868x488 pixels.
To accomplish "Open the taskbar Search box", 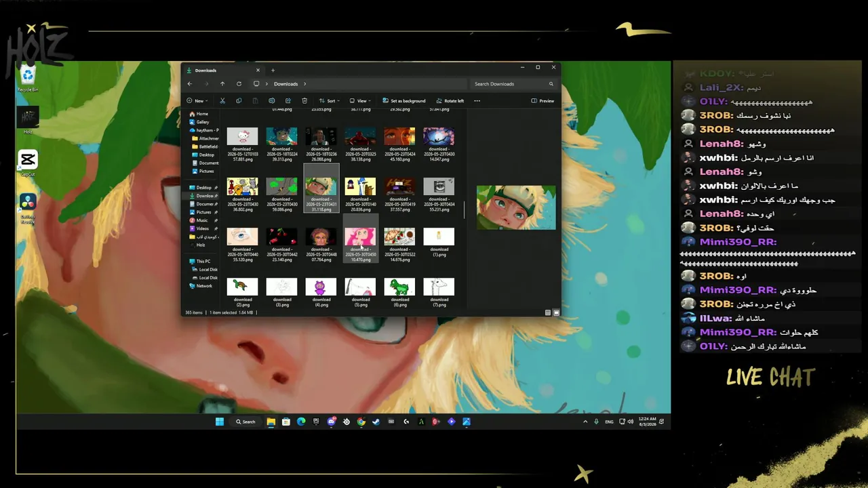I will [245, 422].
